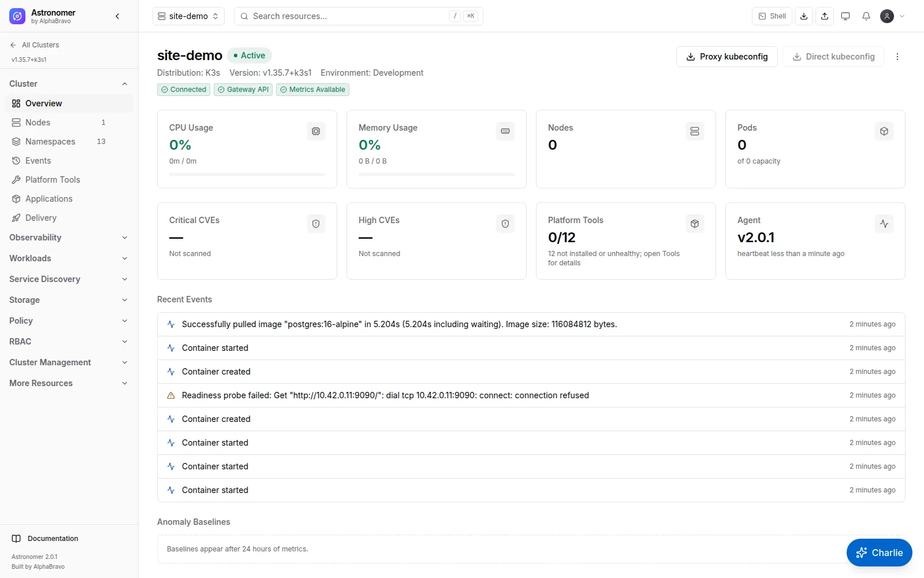Viewport: 924px width, 578px height.
Task: Focus the Search resources field
Action: [x=358, y=16]
